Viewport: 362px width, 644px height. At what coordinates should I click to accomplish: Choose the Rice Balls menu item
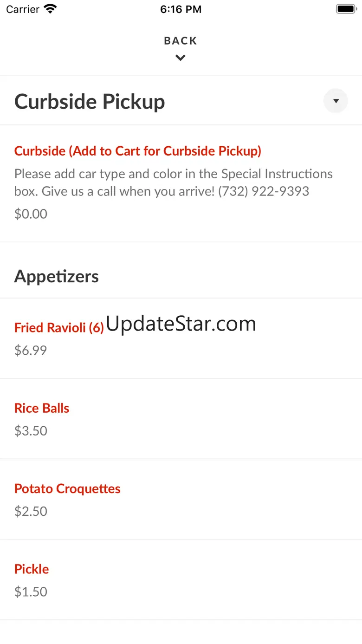42,408
